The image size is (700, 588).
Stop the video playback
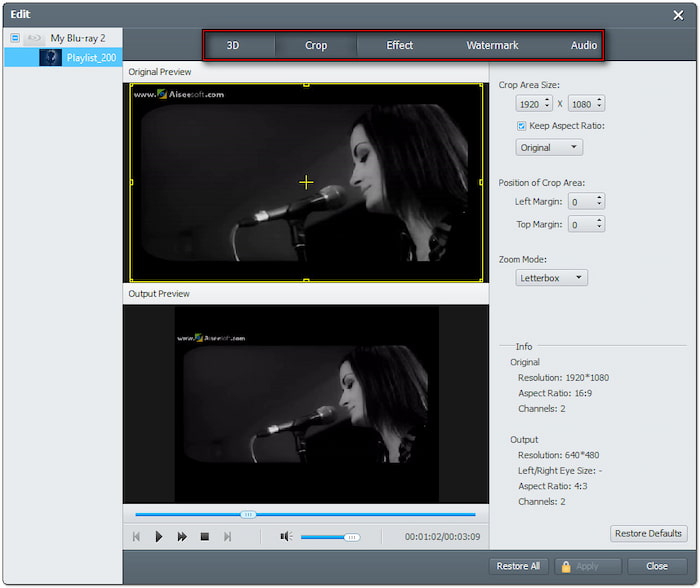click(x=205, y=537)
